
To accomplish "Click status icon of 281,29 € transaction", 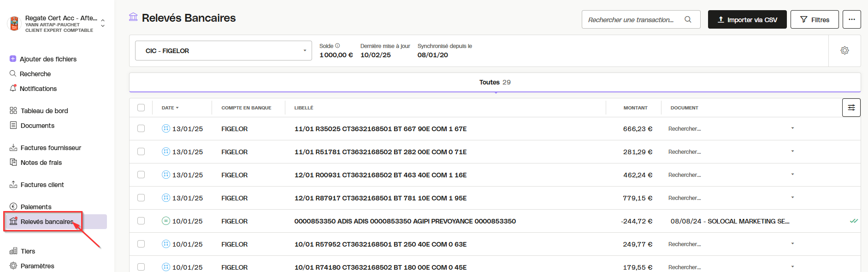I will [x=166, y=151].
